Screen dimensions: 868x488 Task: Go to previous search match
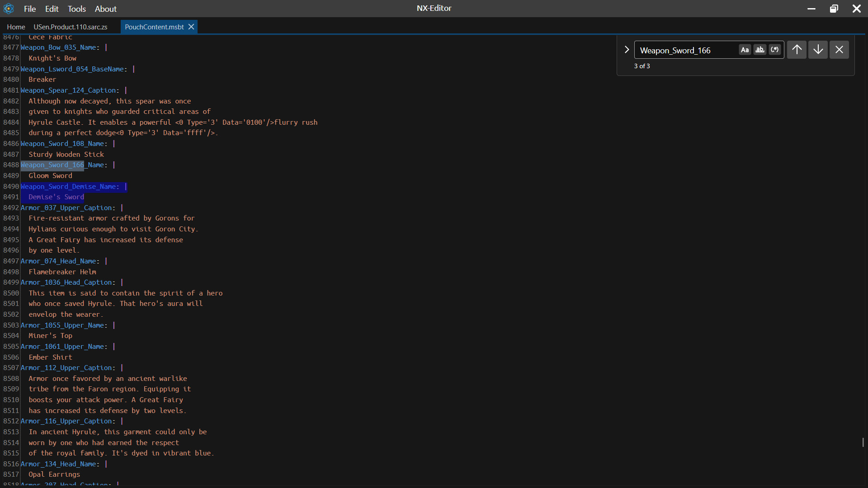click(797, 50)
